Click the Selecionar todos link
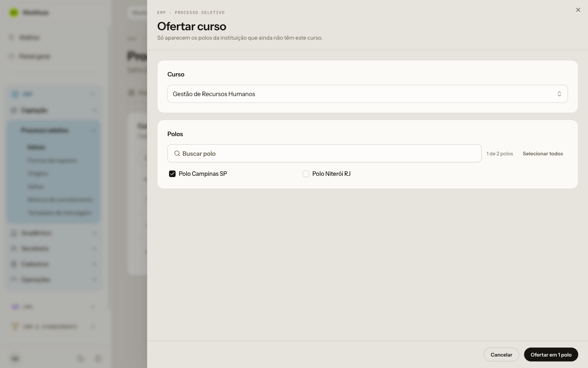The width and height of the screenshot is (588, 368). pos(543,154)
